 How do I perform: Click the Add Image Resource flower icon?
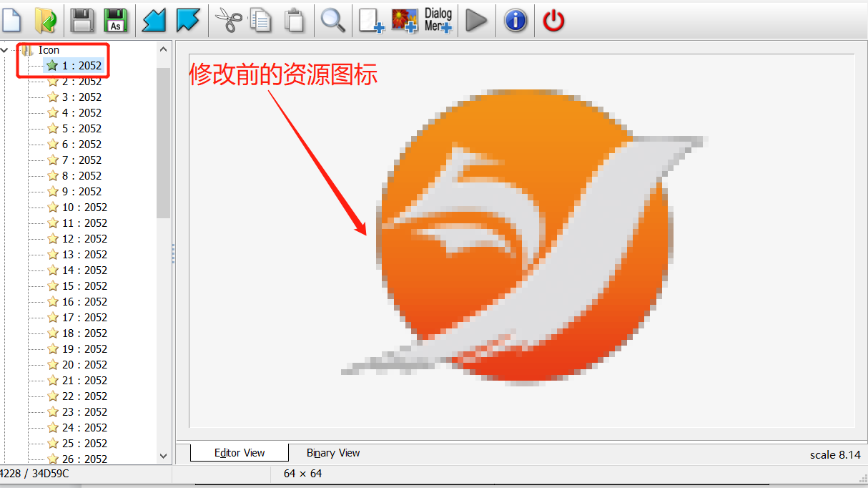[404, 20]
